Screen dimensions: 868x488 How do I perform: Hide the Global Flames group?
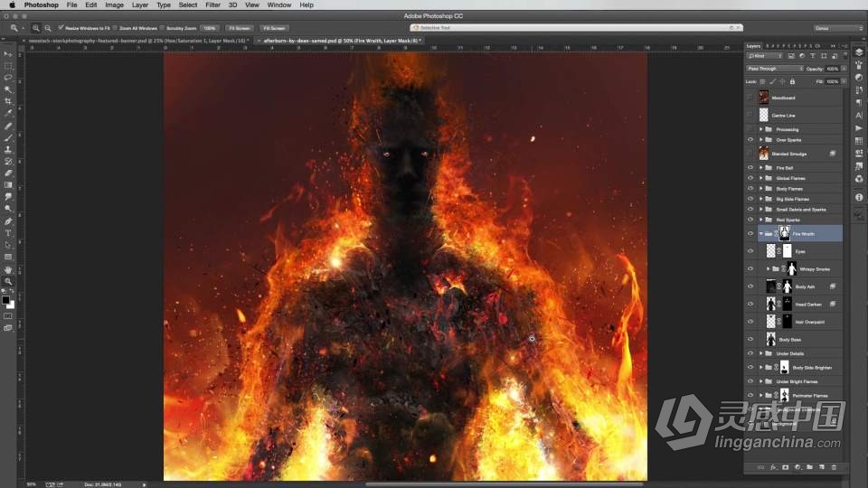tap(750, 178)
